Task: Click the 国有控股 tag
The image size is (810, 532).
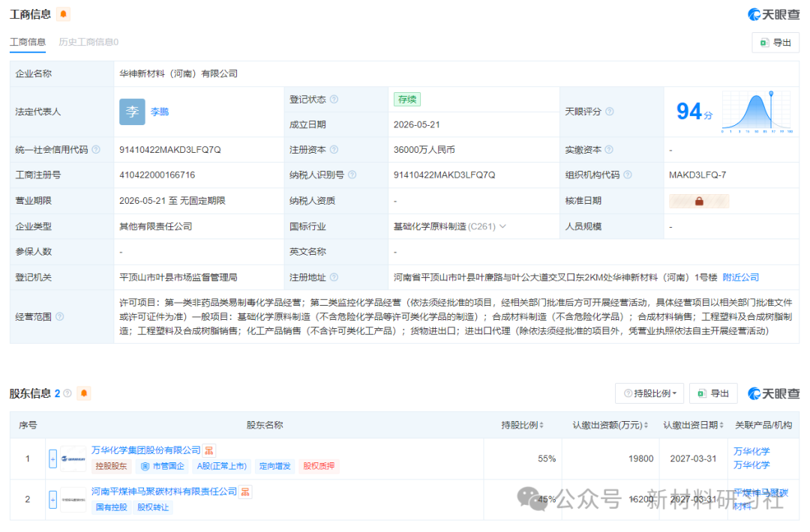Action: pos(111,507)
